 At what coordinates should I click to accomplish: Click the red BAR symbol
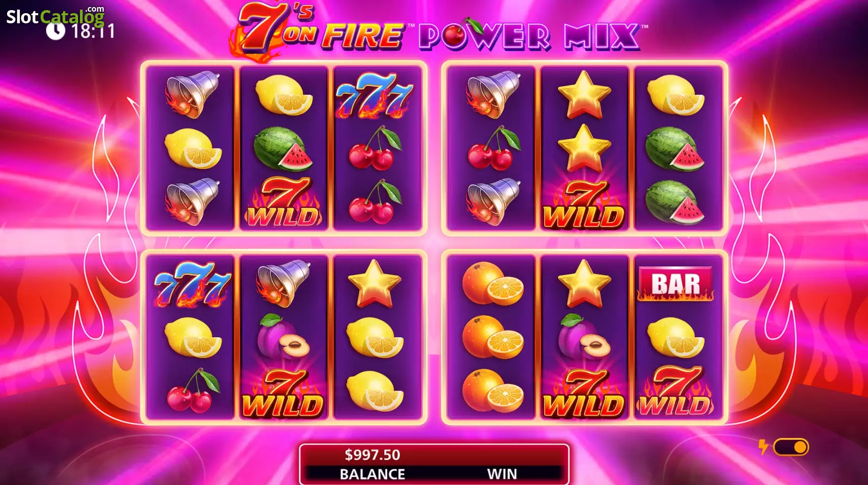pyautogui.click(x=675, y=285)
